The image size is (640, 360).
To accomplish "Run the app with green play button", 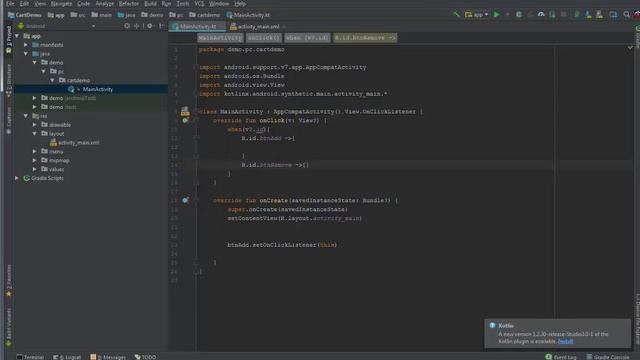I will tap(496, 15).
